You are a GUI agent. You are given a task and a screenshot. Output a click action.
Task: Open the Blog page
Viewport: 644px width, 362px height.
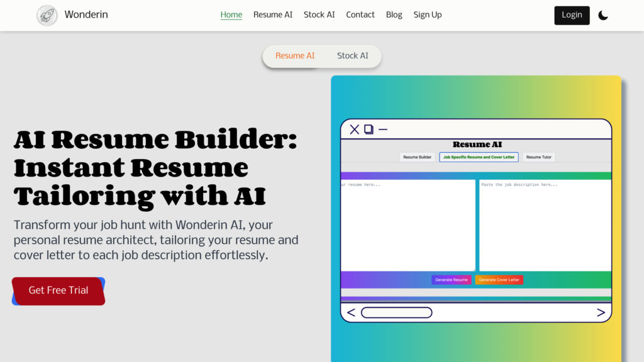pos(394,15)
